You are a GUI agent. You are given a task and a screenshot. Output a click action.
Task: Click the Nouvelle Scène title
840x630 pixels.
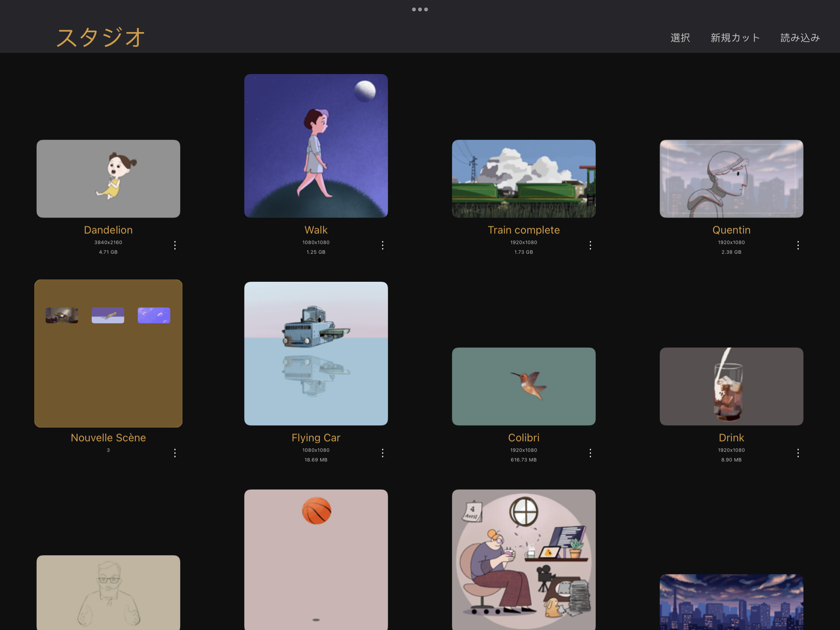tap(108, 437)
